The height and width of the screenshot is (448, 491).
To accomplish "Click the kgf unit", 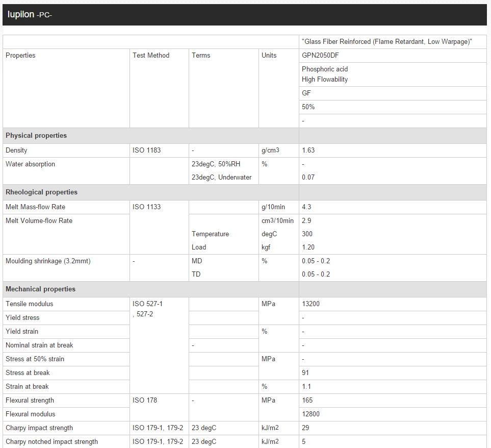I will (x=266, y=247).
